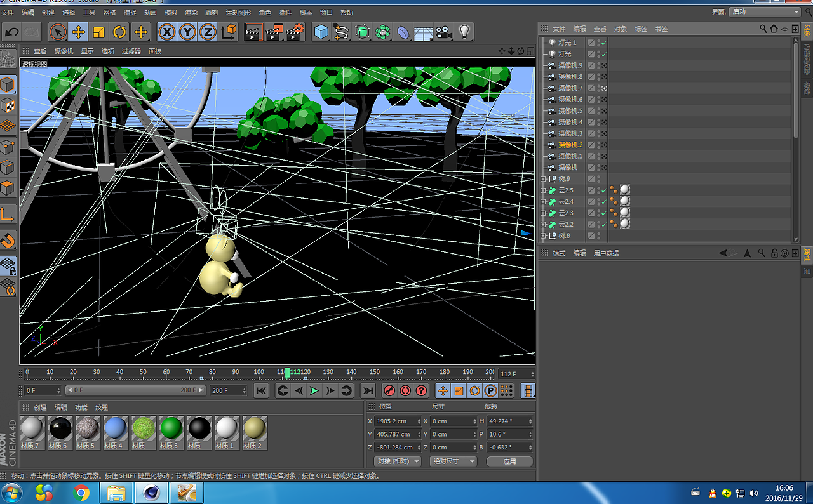The image size is (813, 504).
Task: Open the spline pen tool
Action: (x=342, y=32)
